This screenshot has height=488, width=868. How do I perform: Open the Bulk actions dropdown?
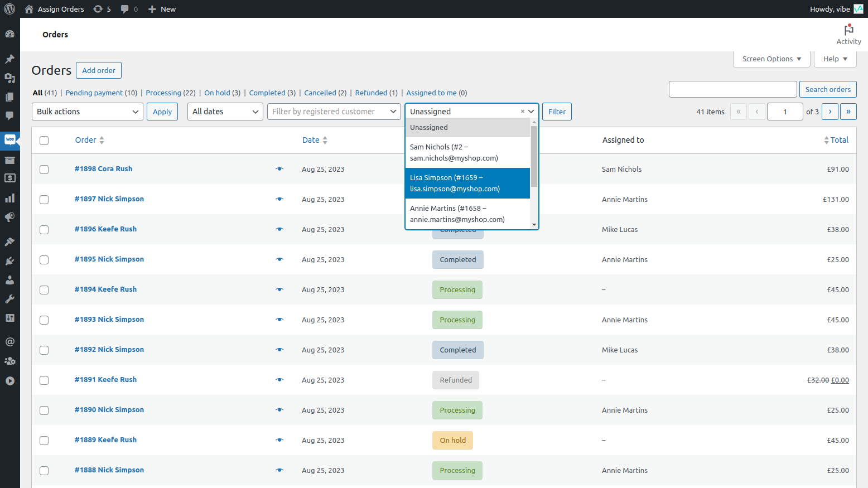(x=87, y=112)
